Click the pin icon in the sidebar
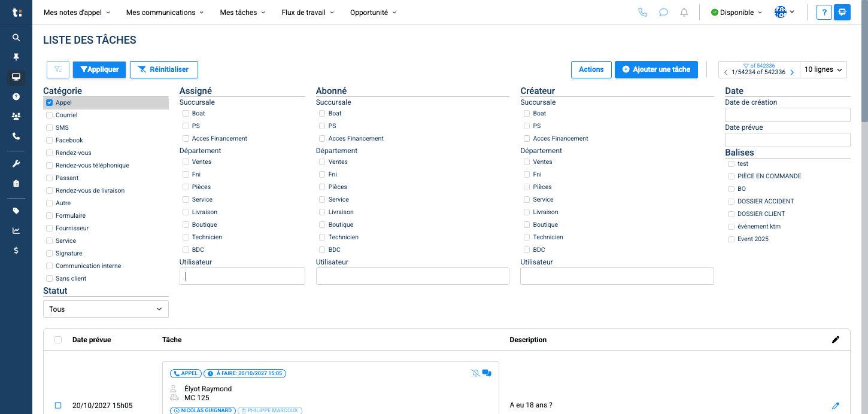The image size is (868, 414). coord(16,57)
